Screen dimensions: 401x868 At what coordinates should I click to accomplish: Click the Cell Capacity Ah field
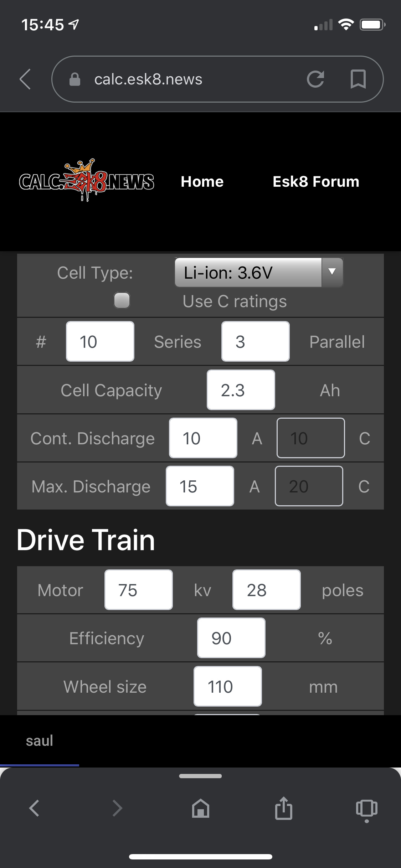point(241,390)
